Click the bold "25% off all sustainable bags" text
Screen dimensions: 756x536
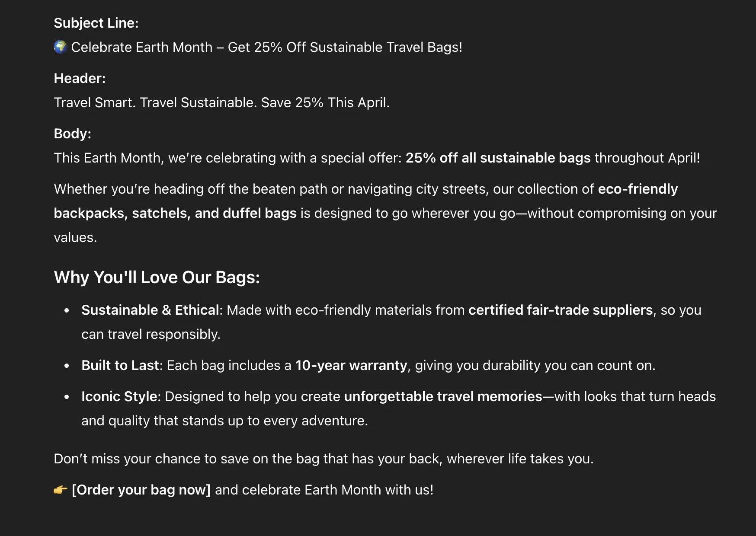click(498, 158)
